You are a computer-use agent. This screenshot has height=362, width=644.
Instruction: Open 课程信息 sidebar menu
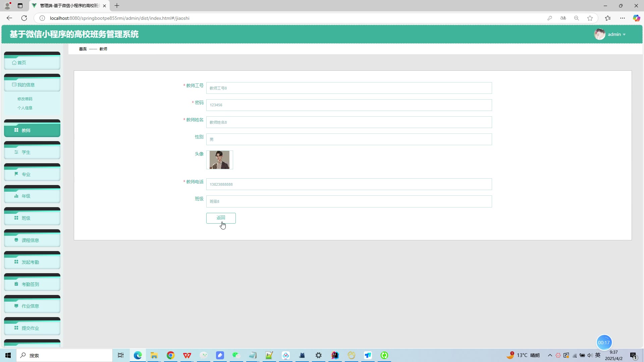pyautogui.click(x=30, y=240)
